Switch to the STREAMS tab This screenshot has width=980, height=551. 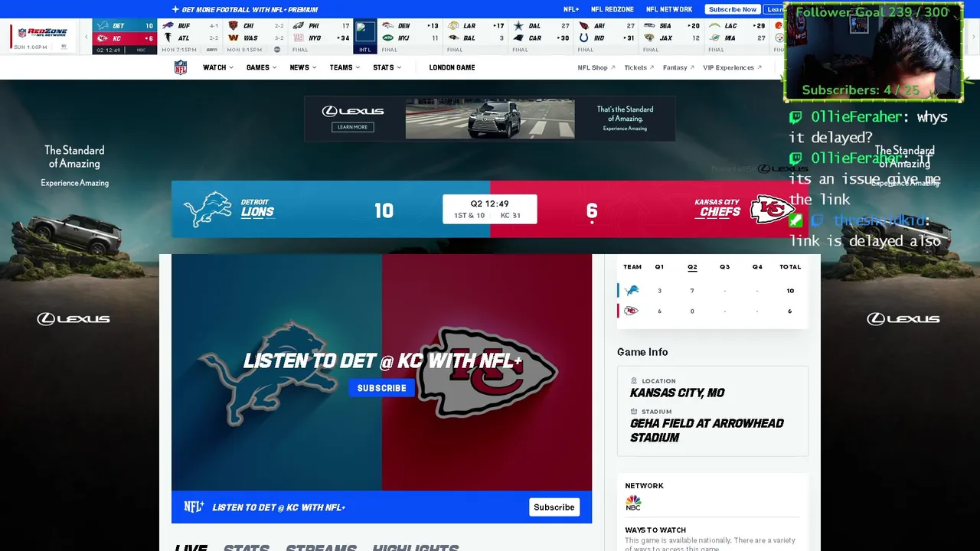pos(321,548)
